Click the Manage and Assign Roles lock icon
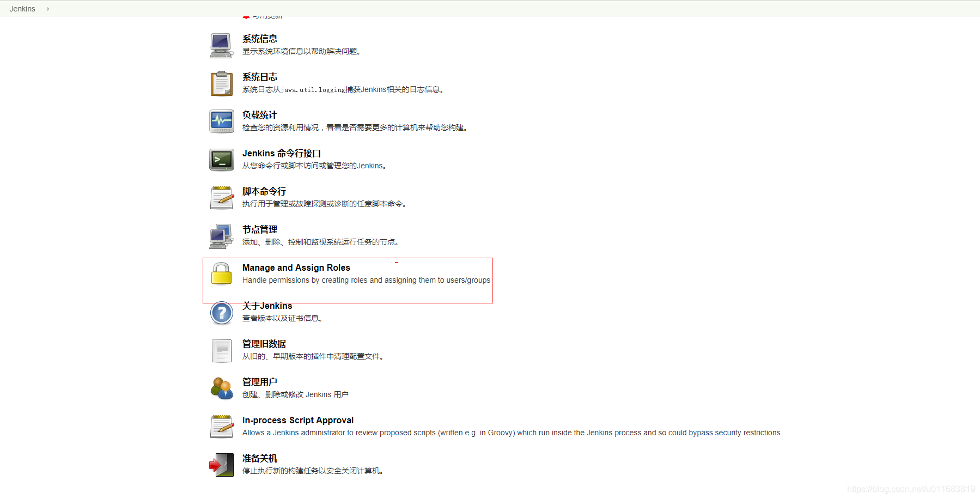The height and width of the screenshot is (499, 980). click(221, 273)
